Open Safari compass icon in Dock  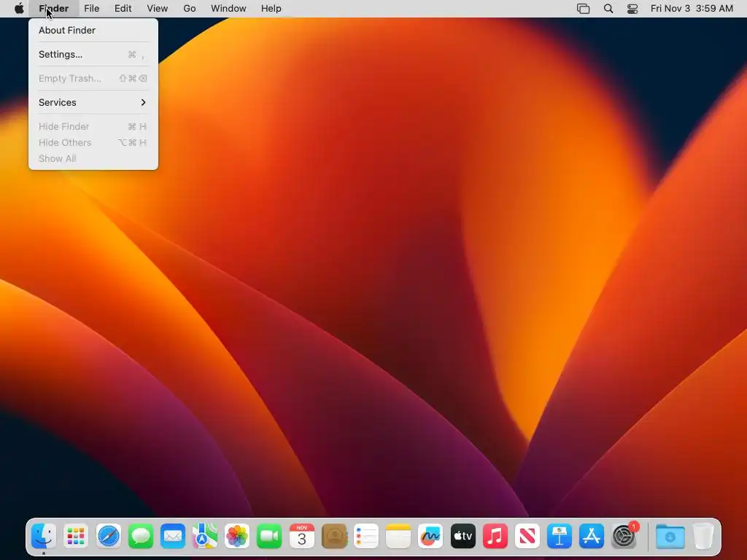[108, 536]
